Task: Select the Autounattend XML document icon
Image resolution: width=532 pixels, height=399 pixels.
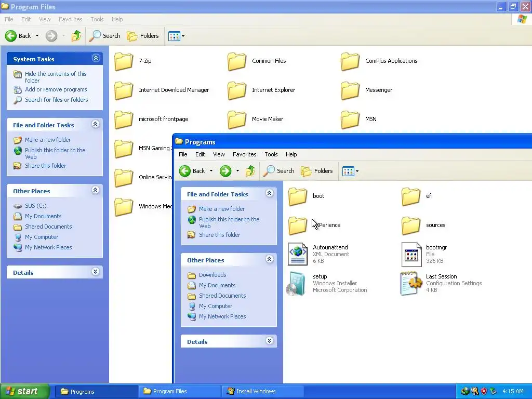Action: click(x=298, y=254)
